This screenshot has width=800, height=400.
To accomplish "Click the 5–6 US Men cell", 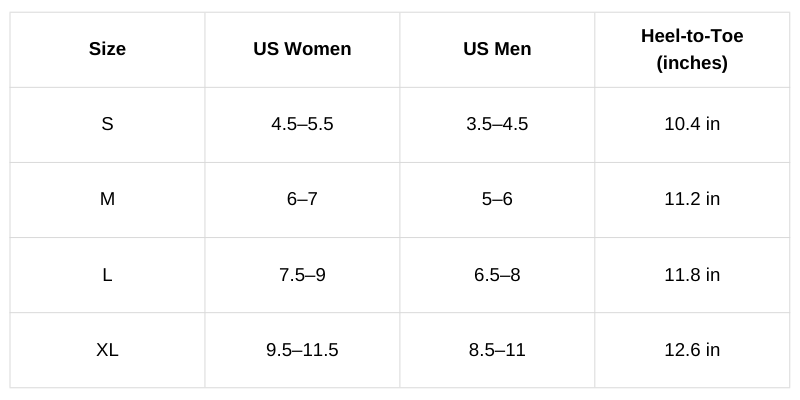I will [x=497, y=199].
